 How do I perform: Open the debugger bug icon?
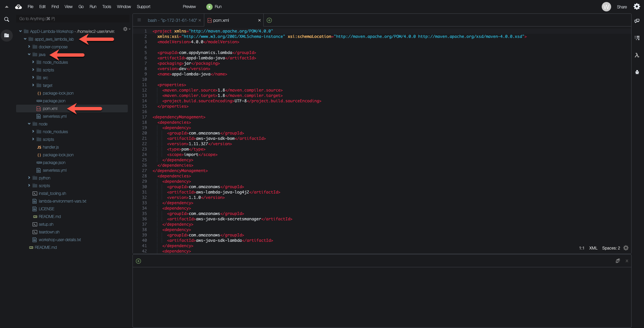(637, 72)
